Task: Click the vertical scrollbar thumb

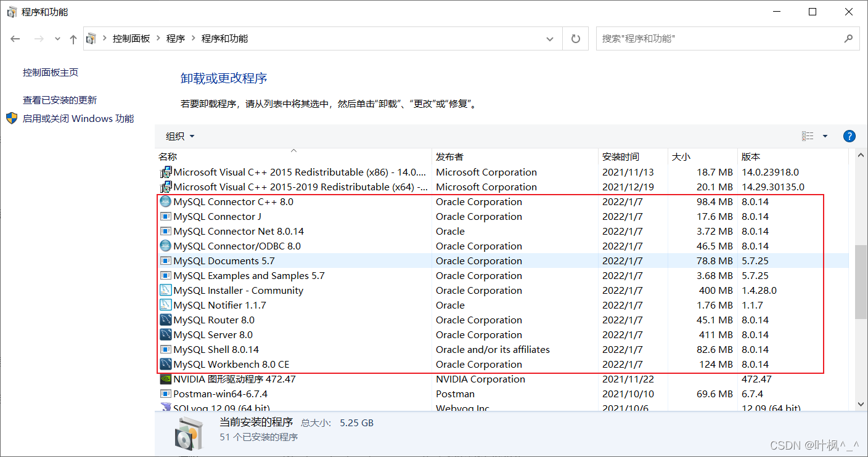Action: 861,282
